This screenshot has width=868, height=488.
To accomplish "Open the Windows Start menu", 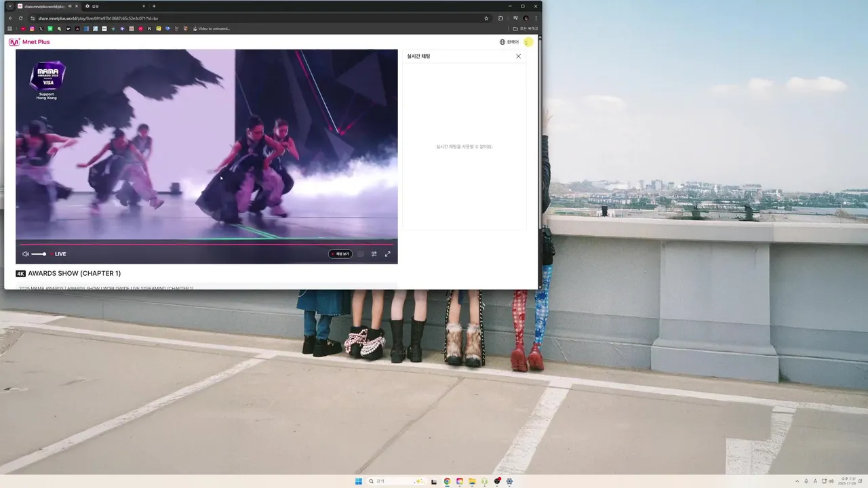I will 359,481.
